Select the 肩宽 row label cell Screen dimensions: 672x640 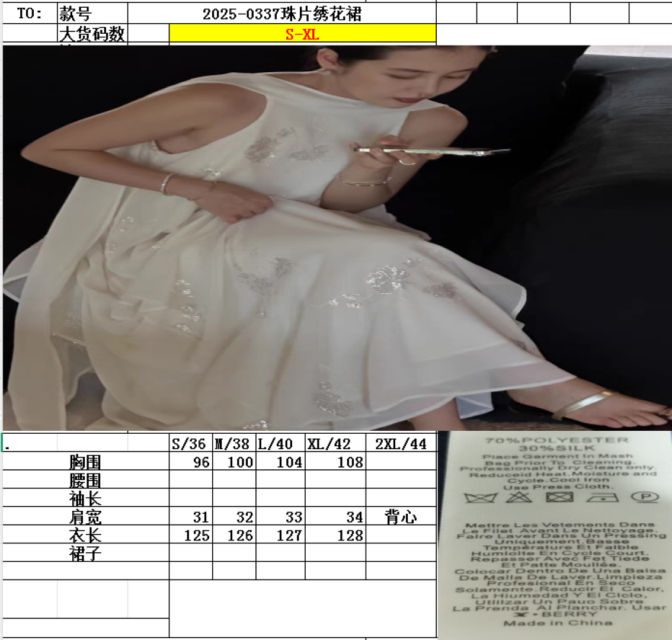point(85,517)
